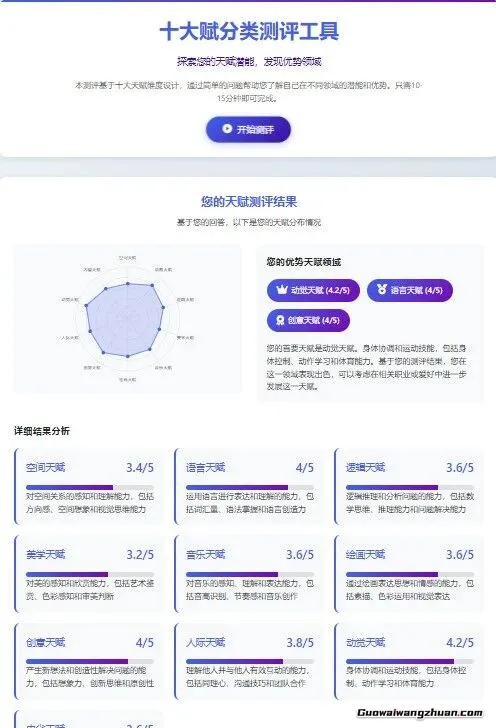Screen dimensions: 496x728
Task: Click the 十大赋分类测评工具 page title
Action: pyautogui.click(x=249, y=32)
